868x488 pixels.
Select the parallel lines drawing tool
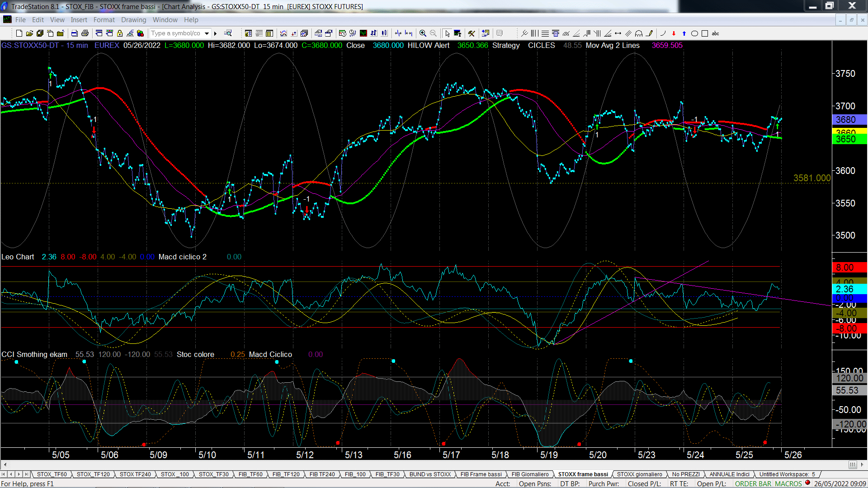628,33
